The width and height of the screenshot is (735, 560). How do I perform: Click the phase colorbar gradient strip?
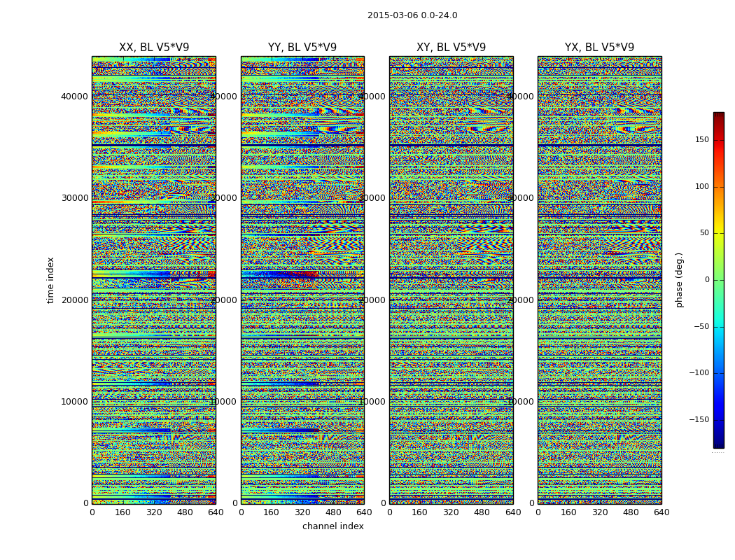tap(719, 280)
